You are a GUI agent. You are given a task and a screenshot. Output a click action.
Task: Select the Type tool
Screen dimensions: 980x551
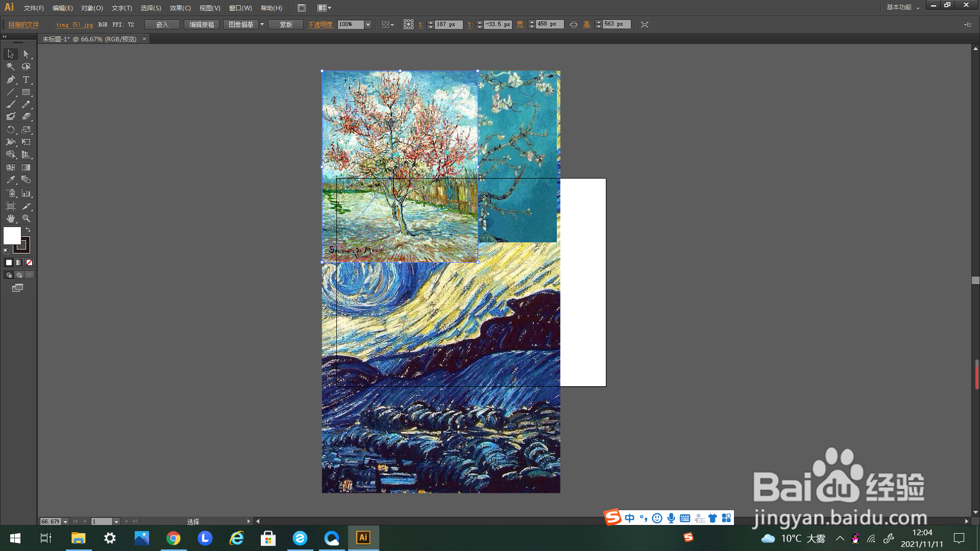tap(26, 80)
